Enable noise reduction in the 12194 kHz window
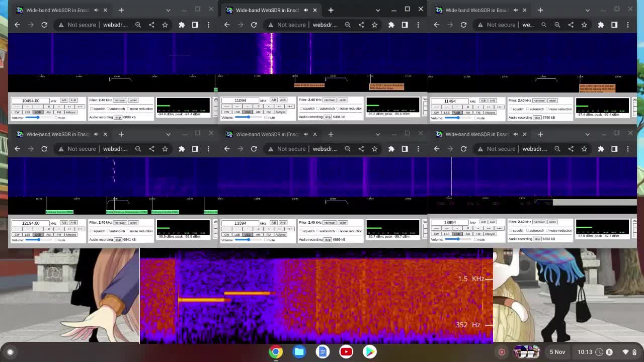644x362 pixels. click(129, 231)
